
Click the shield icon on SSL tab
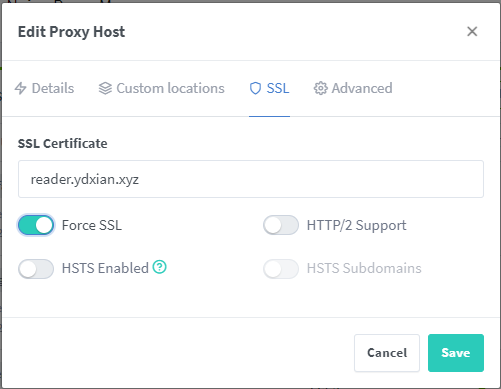255,88
